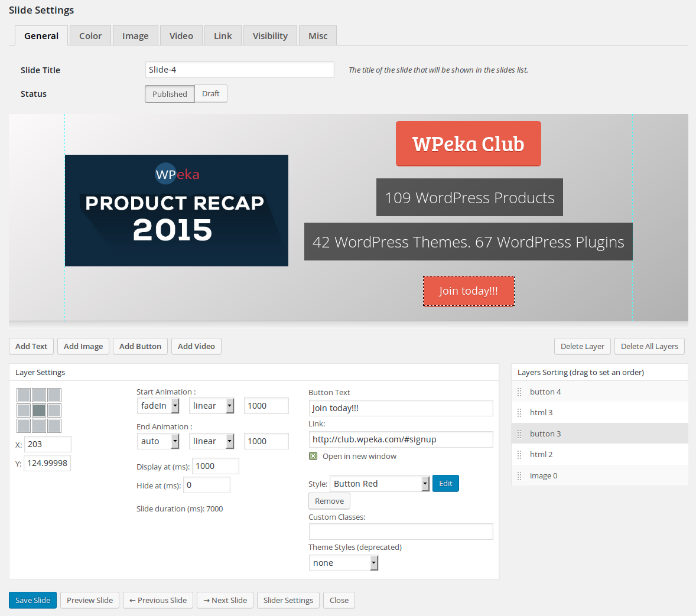Set slide status to Draft
This screenshot has width=696, height=616.
(x=210, y=94)
